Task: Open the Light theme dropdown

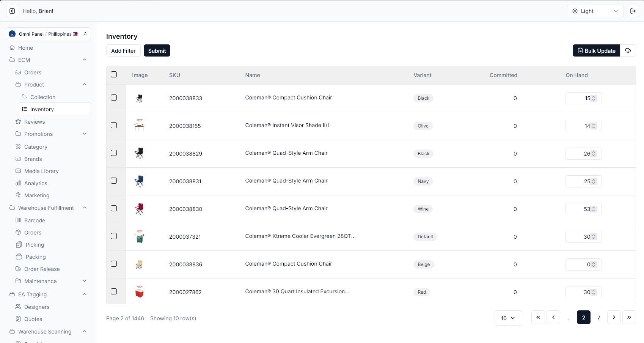Action: (595, 11)
